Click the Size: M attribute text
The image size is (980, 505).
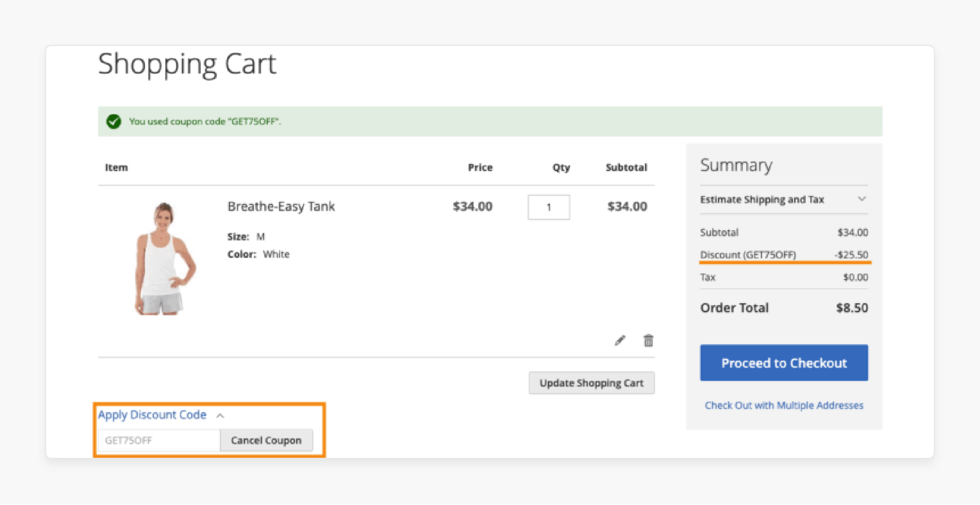tap(246, 237)
